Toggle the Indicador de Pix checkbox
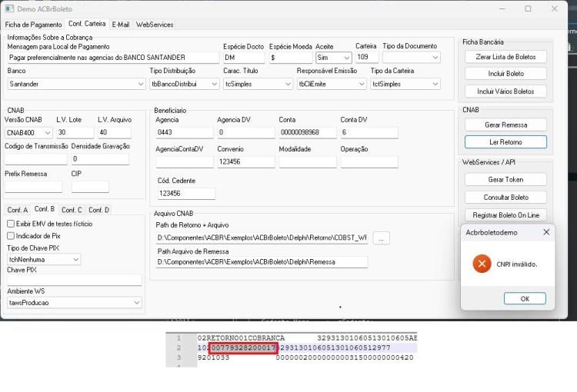The height and width of the screenshot is (392, 577). (x=11, y=236)
